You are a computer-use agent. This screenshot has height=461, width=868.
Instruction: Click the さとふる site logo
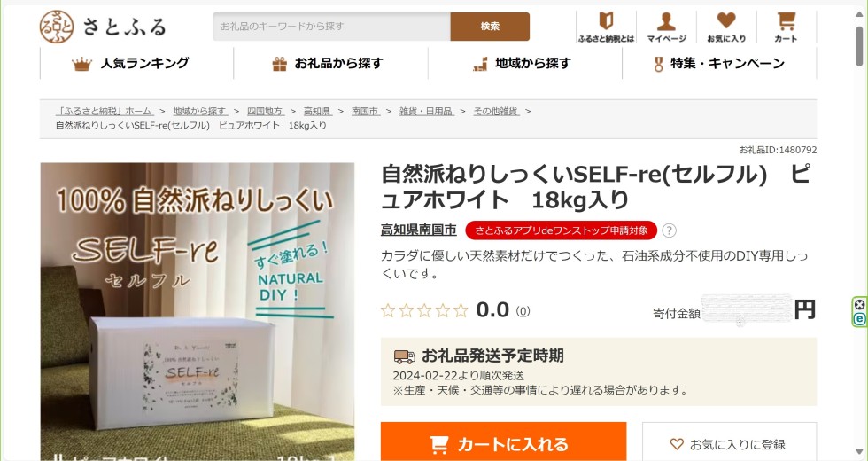coord(103,27)
